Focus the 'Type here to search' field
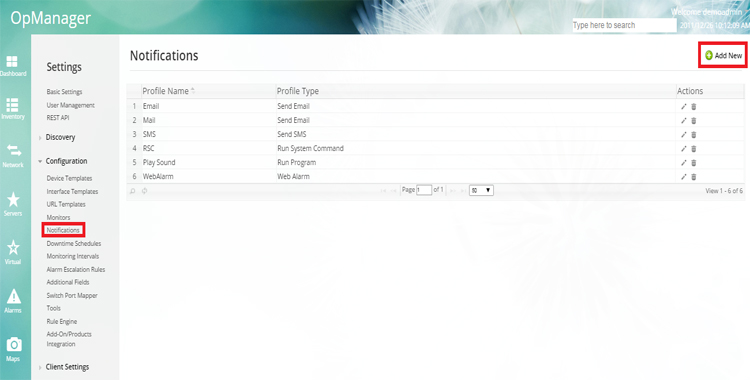Screen dimensions: 750x380 pyautogui.click(x=624, y=25)
